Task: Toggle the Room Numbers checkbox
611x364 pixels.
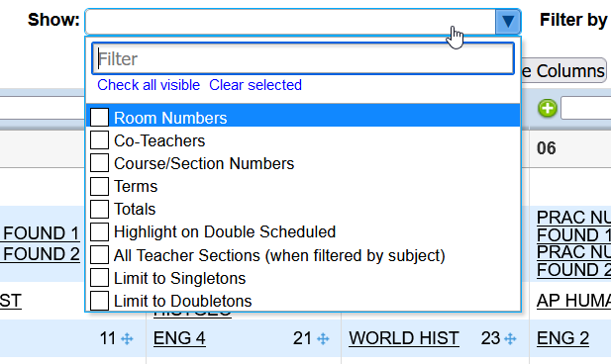Action: point(99,117)
